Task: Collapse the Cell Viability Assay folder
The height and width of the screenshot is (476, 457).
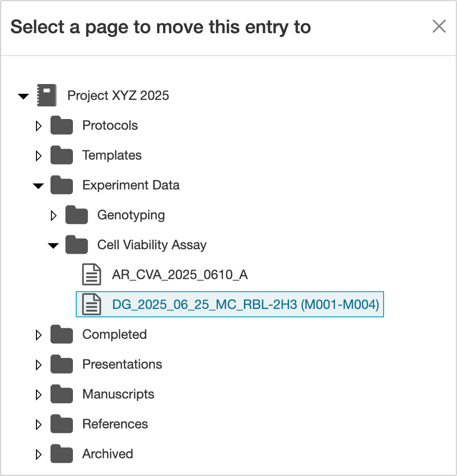Action: 53,245
